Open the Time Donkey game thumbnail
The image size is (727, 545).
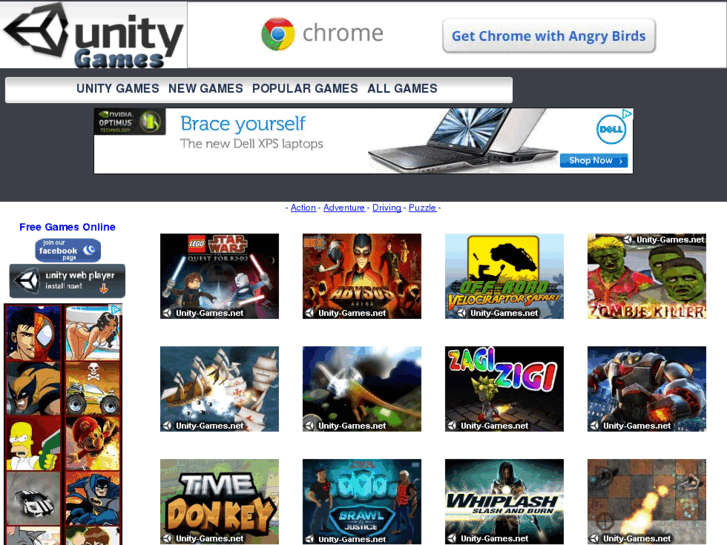pos(219,501)
